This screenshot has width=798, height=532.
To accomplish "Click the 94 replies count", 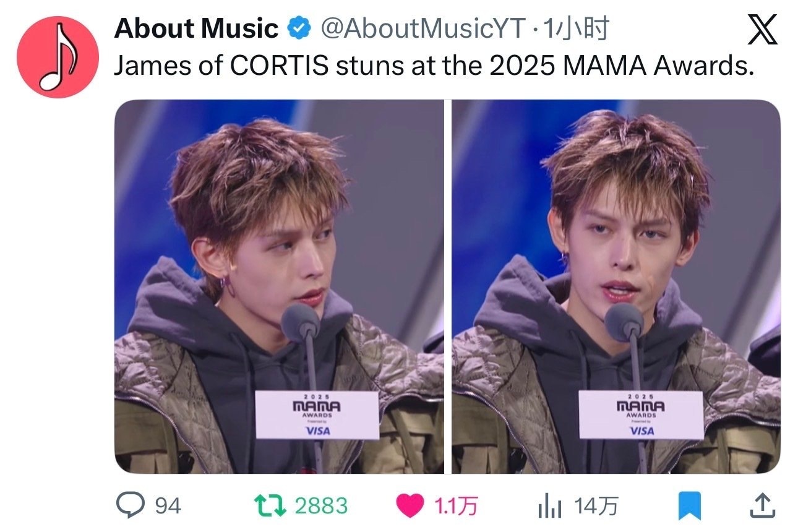I will [168, 506].
